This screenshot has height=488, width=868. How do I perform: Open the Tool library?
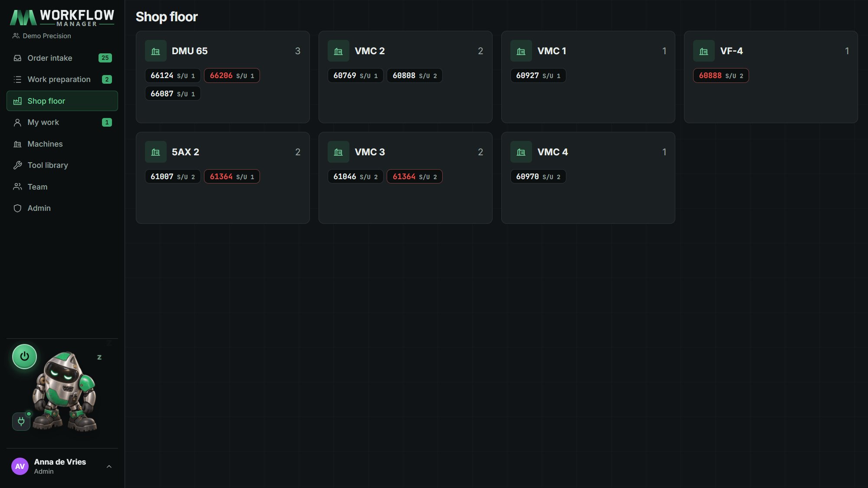62,165
